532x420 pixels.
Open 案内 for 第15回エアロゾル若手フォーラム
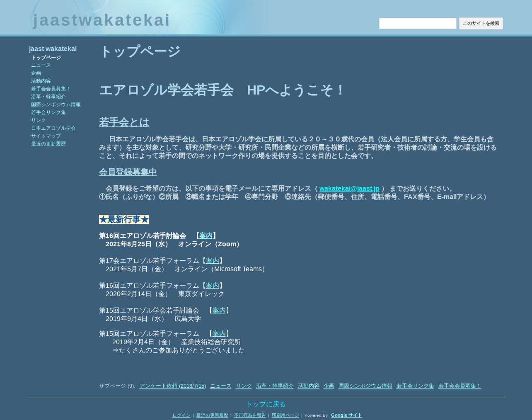[219, 334]
